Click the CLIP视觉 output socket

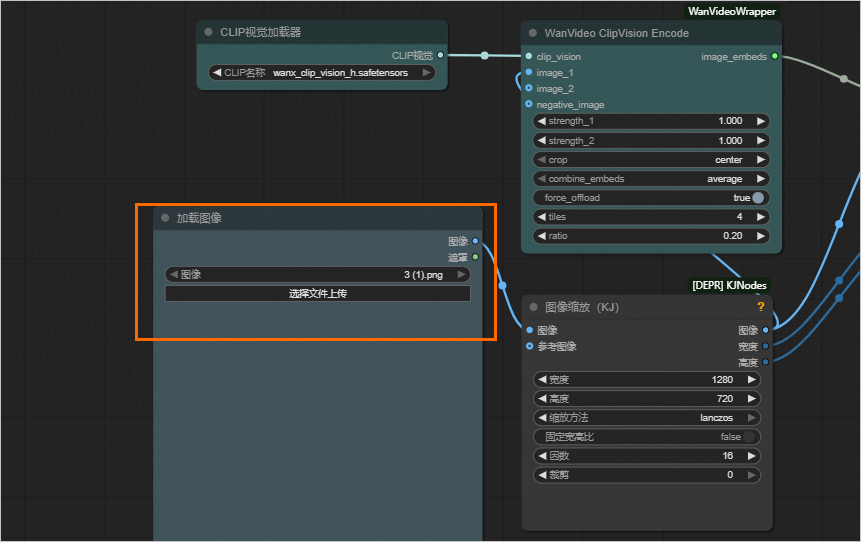[x=440, y=55]
